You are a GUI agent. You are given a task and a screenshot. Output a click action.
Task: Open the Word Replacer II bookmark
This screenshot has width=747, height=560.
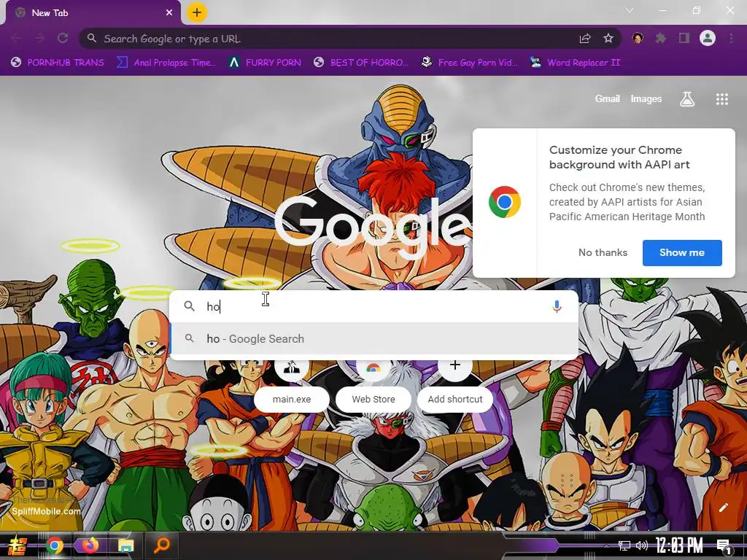[575, 63]
